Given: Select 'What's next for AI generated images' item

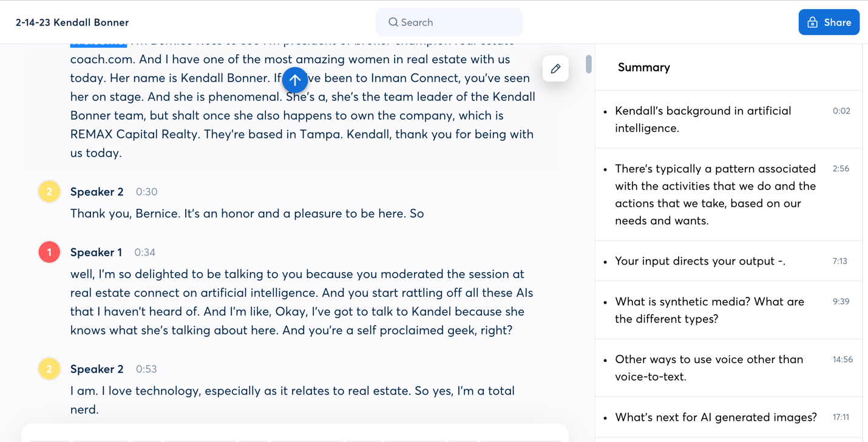Looking at the screenshot, I should (716, 417).
